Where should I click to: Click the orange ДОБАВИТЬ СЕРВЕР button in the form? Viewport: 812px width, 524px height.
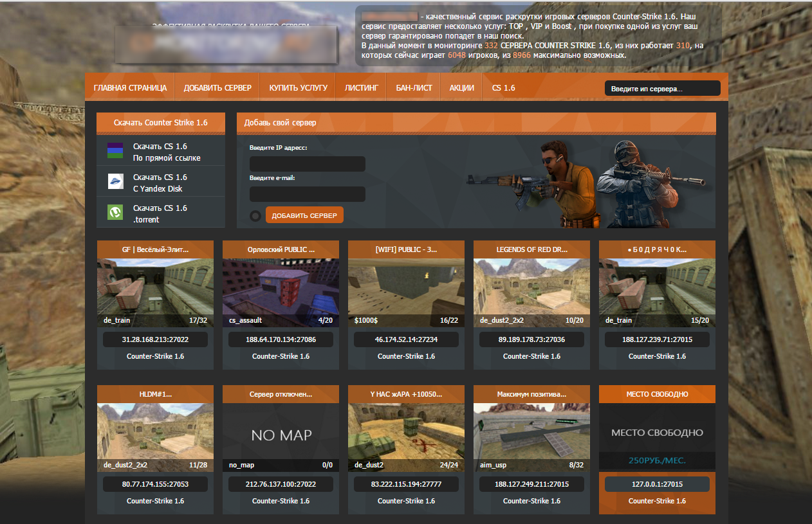(x=304, y=215)
